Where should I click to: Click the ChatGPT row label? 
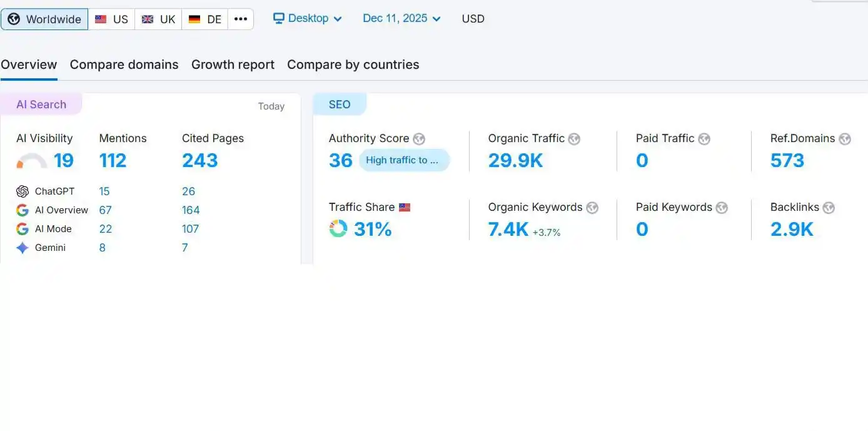coord(54,191)
